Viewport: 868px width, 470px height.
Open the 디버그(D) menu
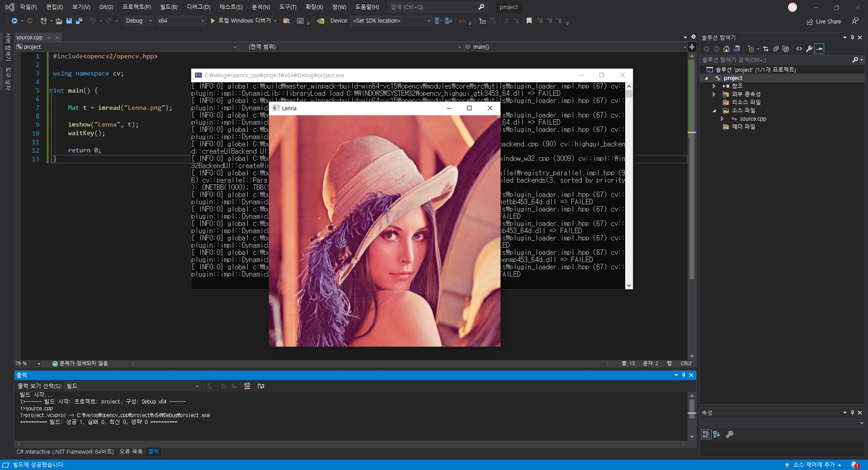tap(198, 7)
